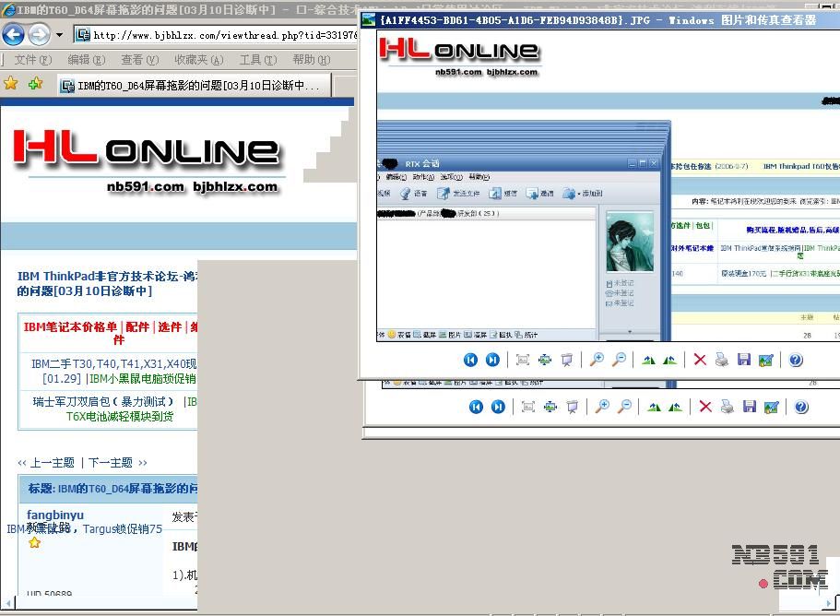Image resolution: width=840 pixels, height=616 pixels.
Task: Save image copy in rear picture viewer
Action: [x=750, y=407]
